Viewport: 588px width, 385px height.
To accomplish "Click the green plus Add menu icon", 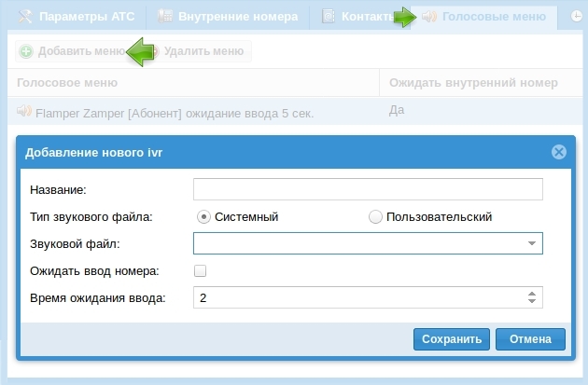I will [x=26, y=50].
